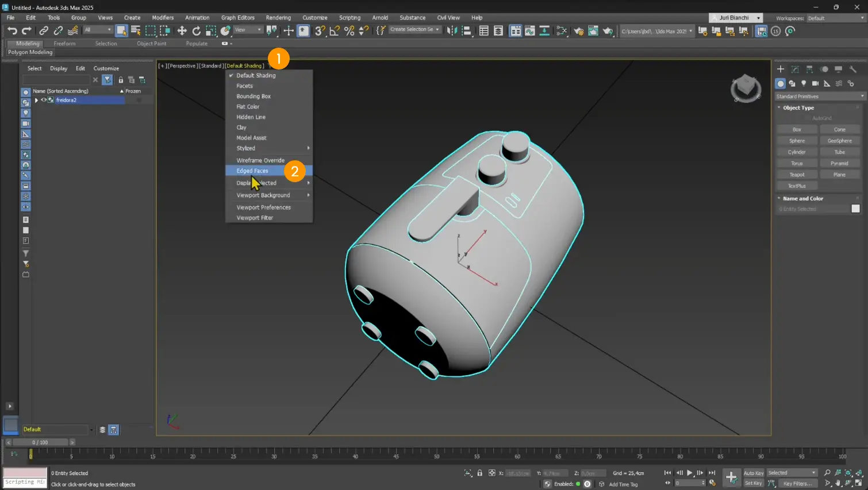This screenshot has height=490, width=868.
Task: Open the selection filter 'All' dropdown
Action: click(x=98, y=30)
